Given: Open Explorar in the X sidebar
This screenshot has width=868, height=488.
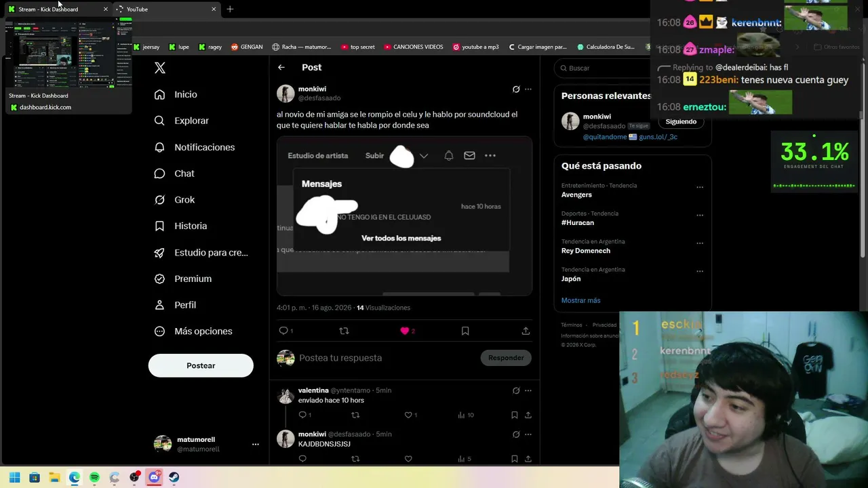Looking at the screenshot, I should 181,121.
